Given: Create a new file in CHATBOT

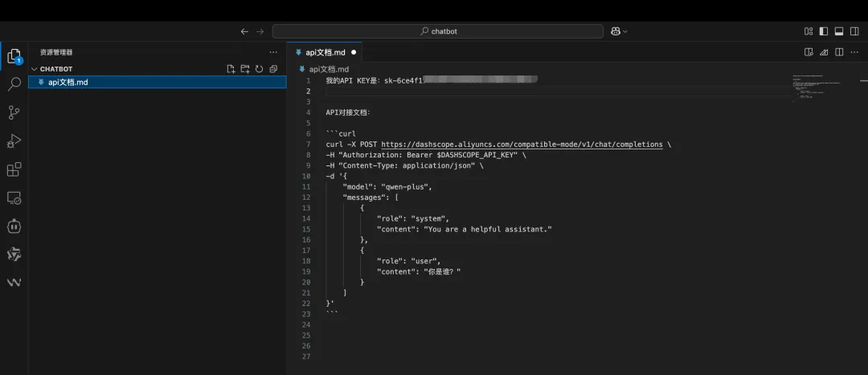Looking at the screenshot, I should [x=231, y=69].
